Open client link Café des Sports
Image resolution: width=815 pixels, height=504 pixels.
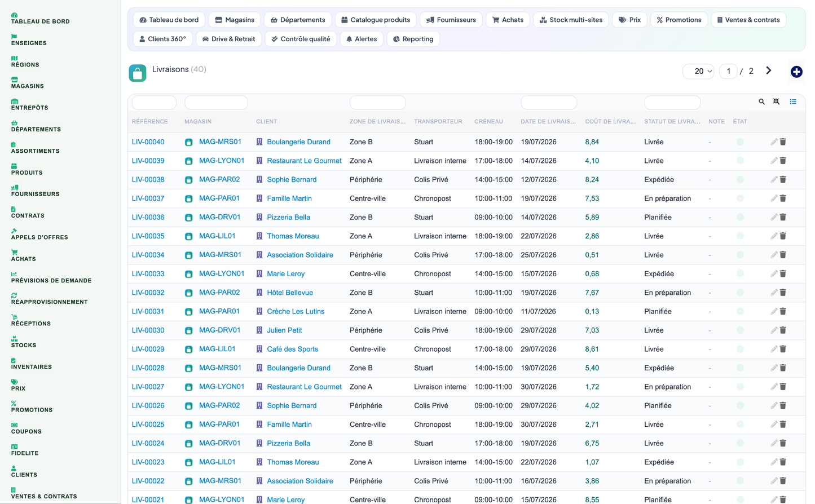click(293, 349)
